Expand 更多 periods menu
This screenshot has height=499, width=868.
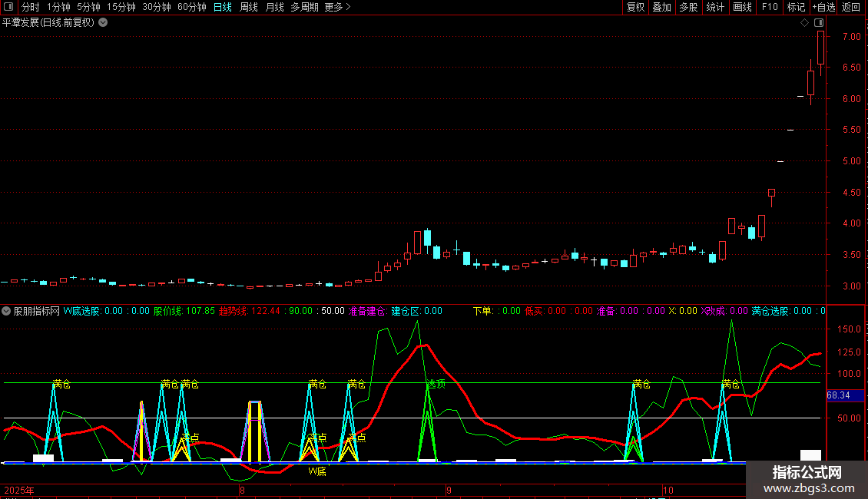337,7
